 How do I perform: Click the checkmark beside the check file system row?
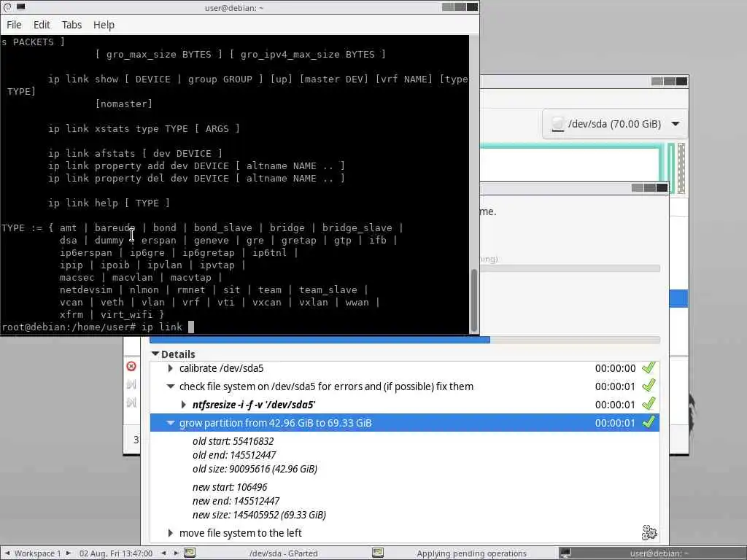(649, 386)
